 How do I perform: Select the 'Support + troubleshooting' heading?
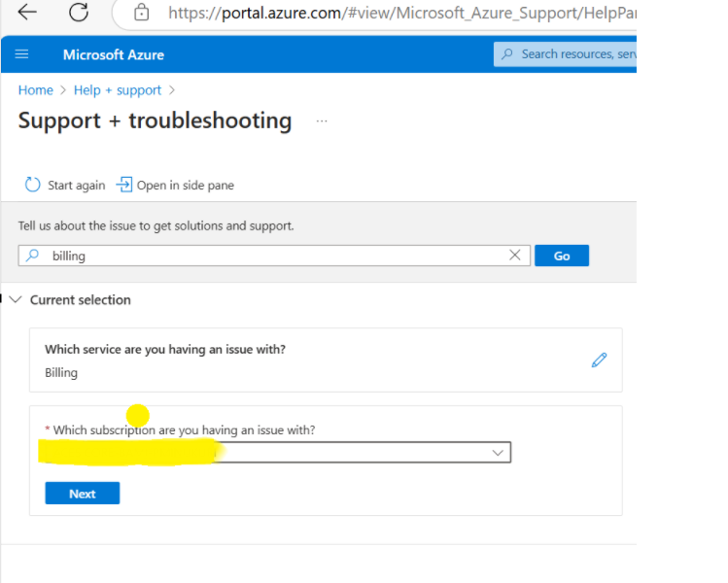click(156, 120)
